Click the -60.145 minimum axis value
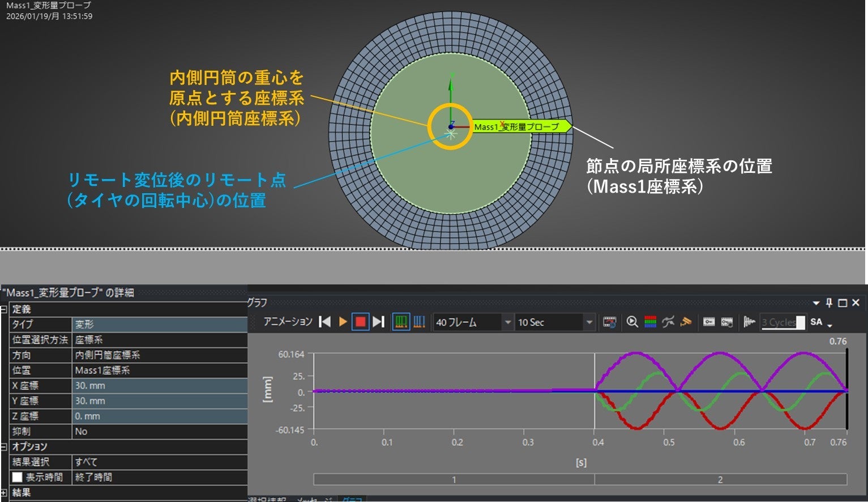The height and width of the screenshot is (502, 868). click(290, 430)
